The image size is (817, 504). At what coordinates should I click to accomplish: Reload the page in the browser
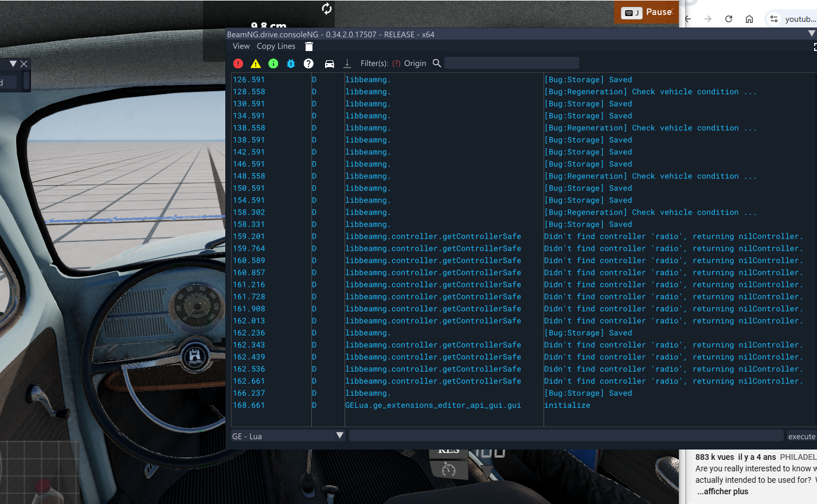point(729,19)
